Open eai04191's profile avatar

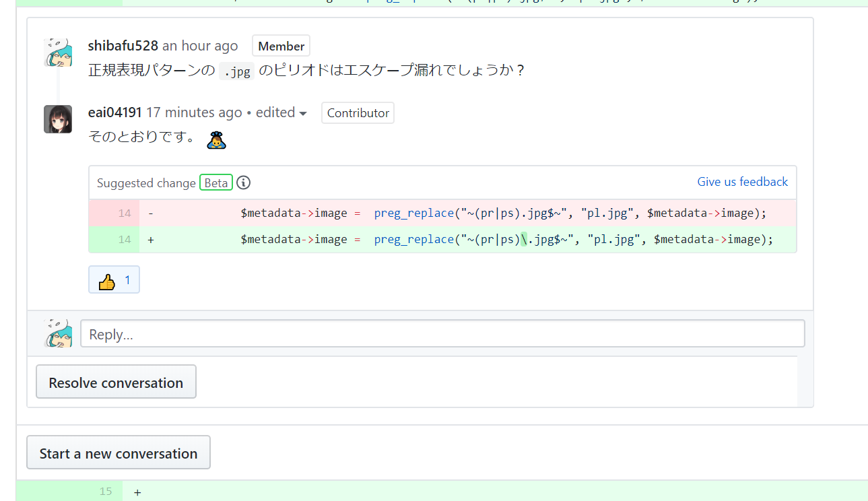(58, 119)
